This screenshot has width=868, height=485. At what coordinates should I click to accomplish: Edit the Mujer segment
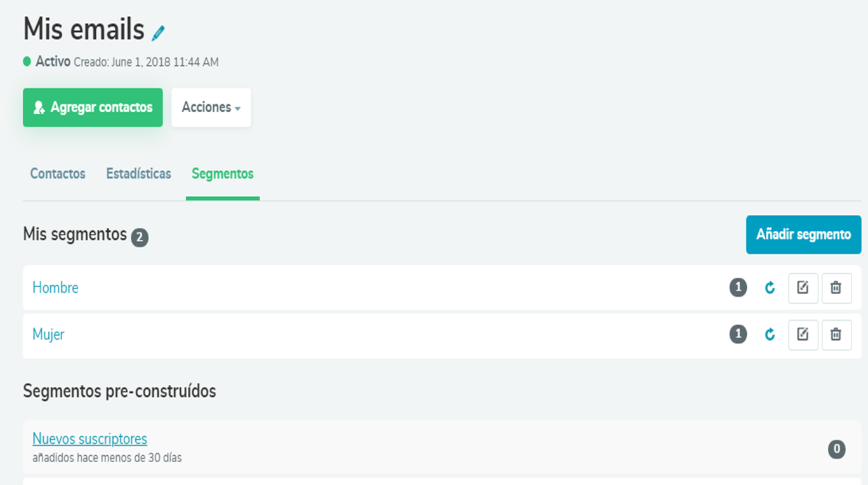pyautogui.click(x=803, y=335)
